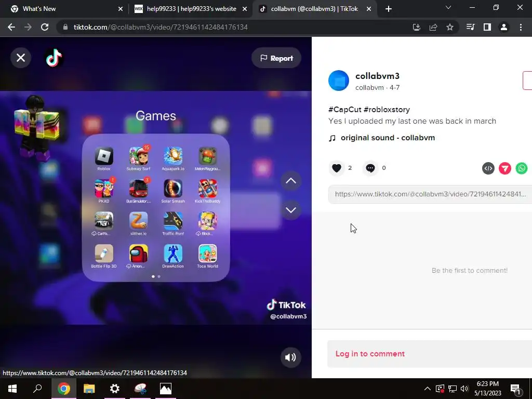The image size is (532, 399).
Task: Click the video player area
Action: (x=156, y=207)
